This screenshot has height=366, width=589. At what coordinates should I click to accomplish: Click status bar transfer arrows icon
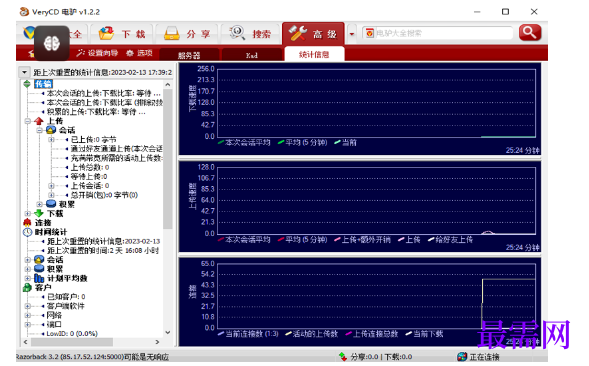(x=343, y=357)
